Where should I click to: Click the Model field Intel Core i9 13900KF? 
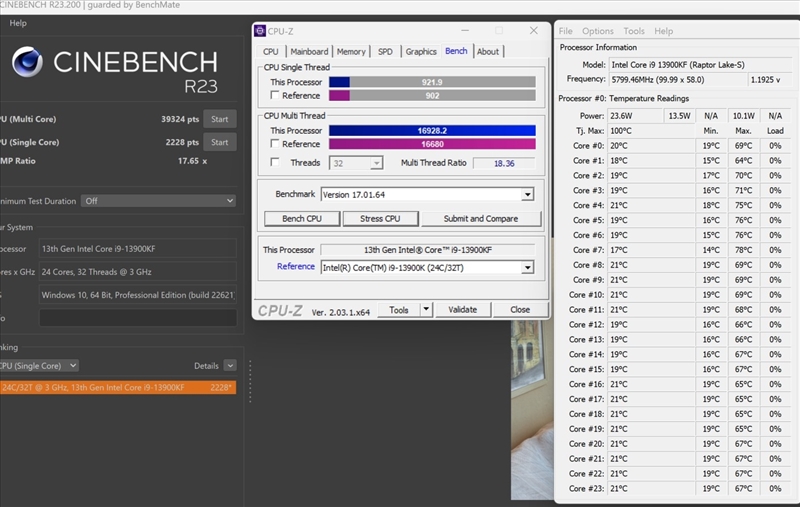pos(701,65)
